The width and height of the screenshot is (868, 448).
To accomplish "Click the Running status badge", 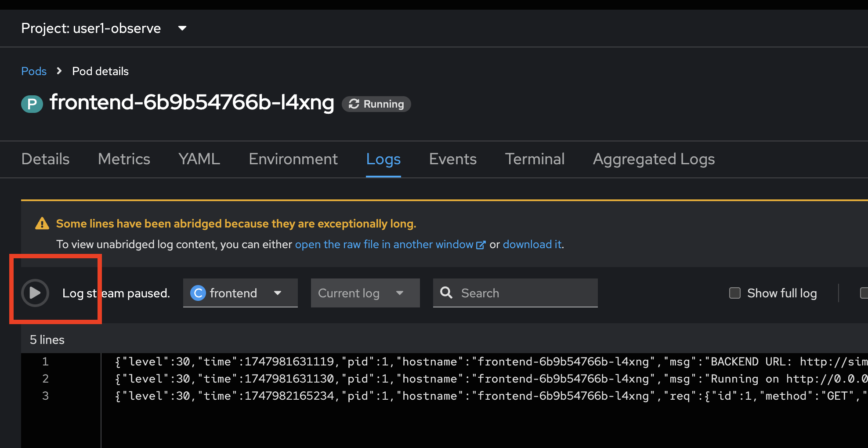I will click(376, 104).
